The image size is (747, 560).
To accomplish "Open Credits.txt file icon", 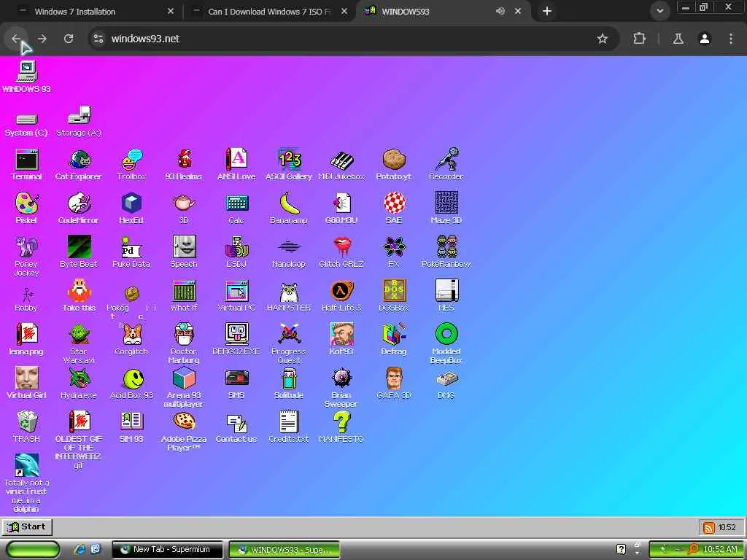I will pyautogui.click(x=289, y=427).
